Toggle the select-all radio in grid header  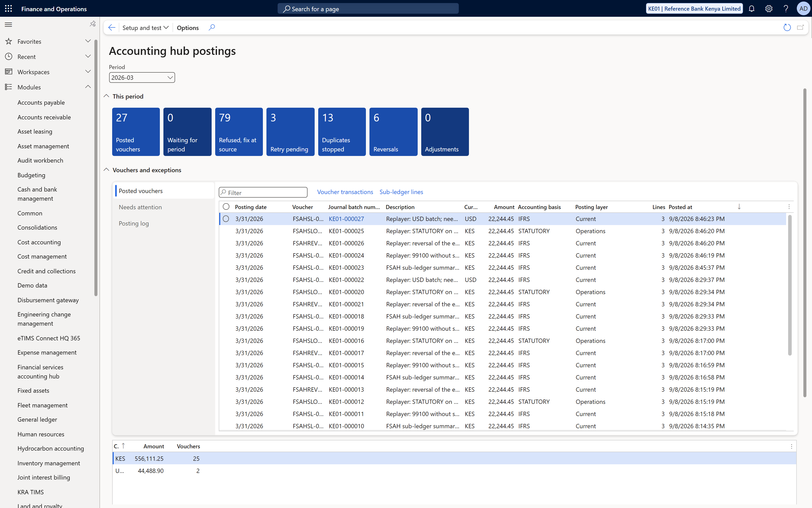pyautogui.click(x=226, y=207)
